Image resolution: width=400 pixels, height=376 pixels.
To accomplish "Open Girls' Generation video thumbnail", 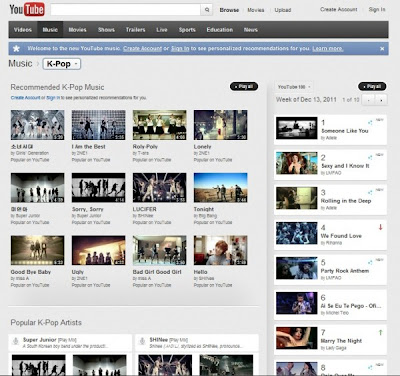I will (37, 125).
